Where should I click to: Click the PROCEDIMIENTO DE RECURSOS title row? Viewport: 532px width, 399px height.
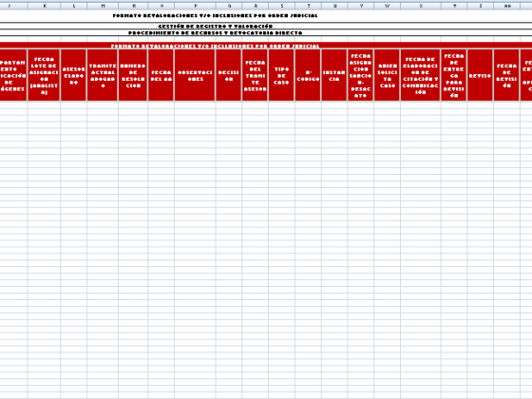point(266,32)
